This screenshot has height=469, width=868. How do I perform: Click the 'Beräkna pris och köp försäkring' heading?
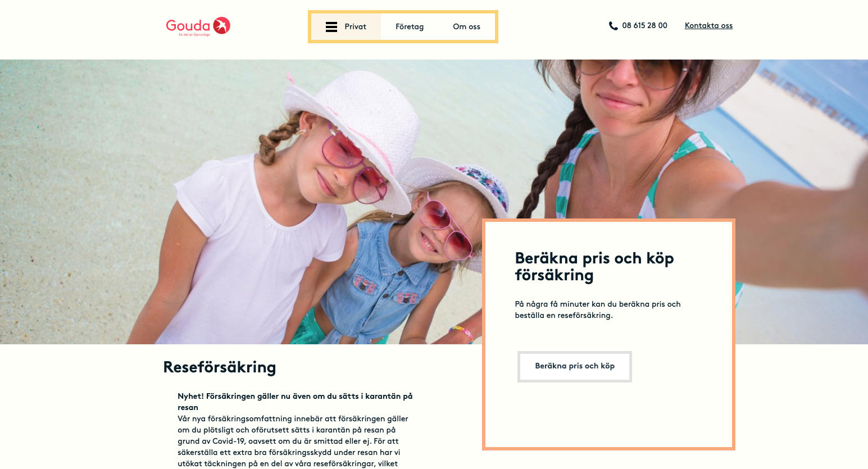(594, 267)
